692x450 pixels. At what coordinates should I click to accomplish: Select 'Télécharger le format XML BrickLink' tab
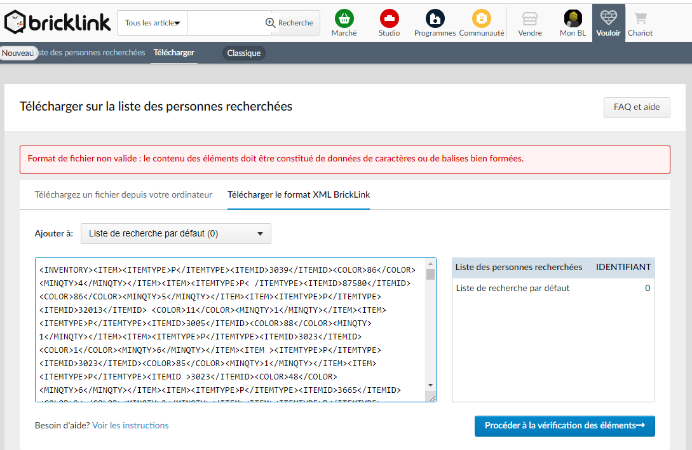point(298,194)
